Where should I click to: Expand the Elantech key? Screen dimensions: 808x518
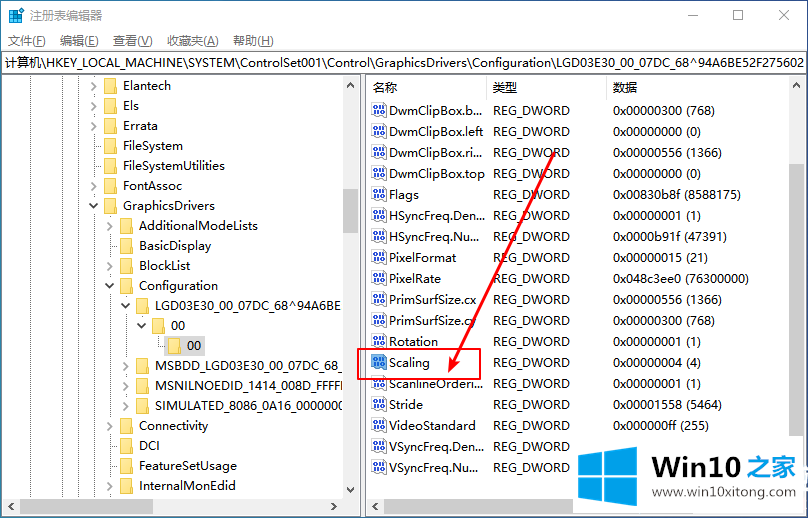tap(94, 85)
